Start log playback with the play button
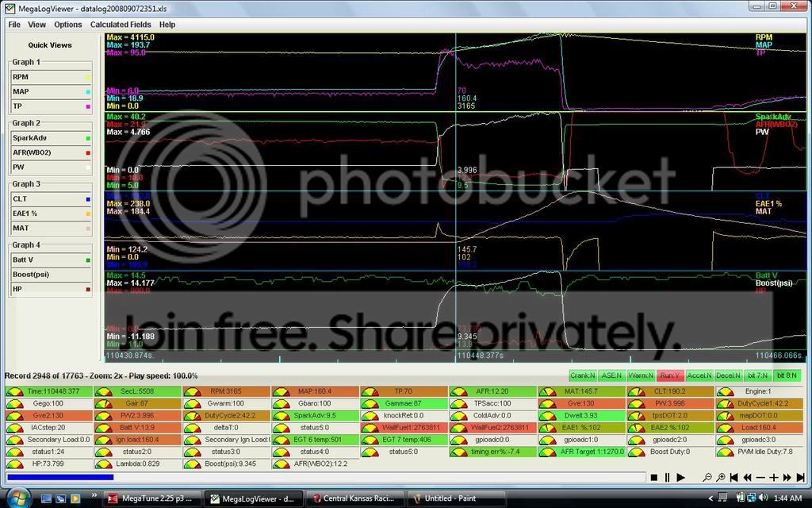This screenshot has height=508, width=812. [681, 477]
